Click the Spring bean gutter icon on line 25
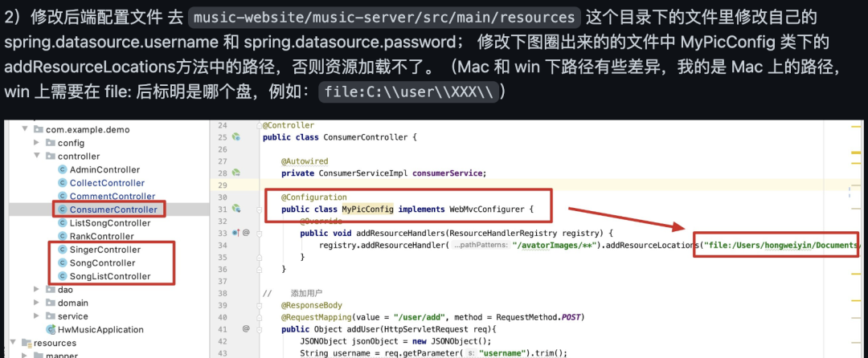 click(236, 137)
